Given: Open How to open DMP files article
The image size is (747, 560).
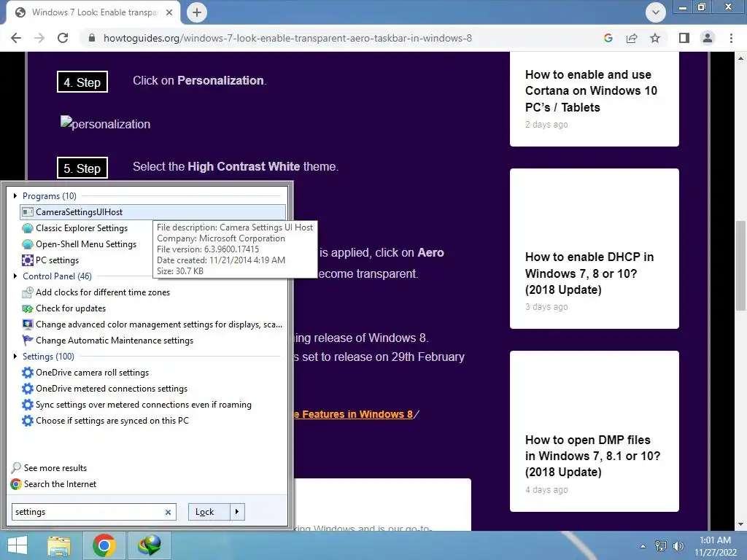Looking at the screenshot, I should pyautogui.click(x=592, y=456).
